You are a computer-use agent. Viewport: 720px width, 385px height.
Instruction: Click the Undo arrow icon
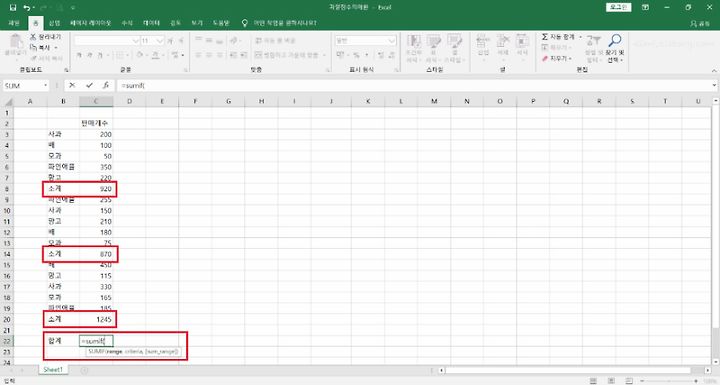27,7
